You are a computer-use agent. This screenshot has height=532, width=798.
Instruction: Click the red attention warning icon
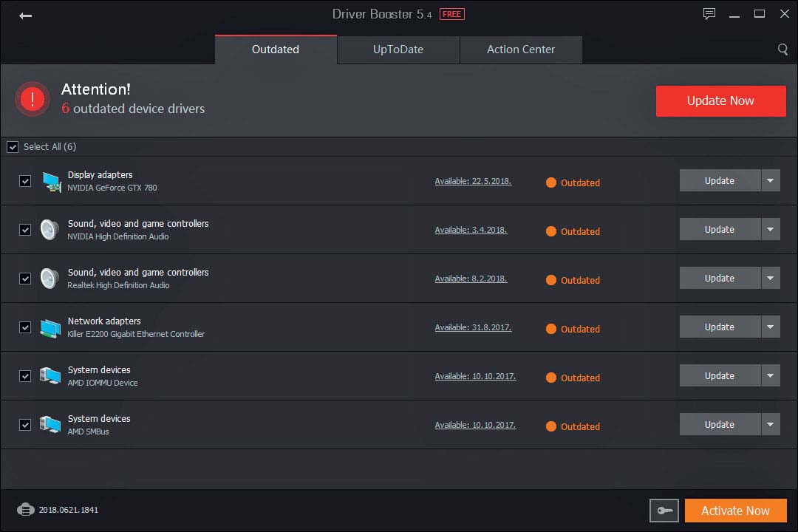[x=32, y=99]
